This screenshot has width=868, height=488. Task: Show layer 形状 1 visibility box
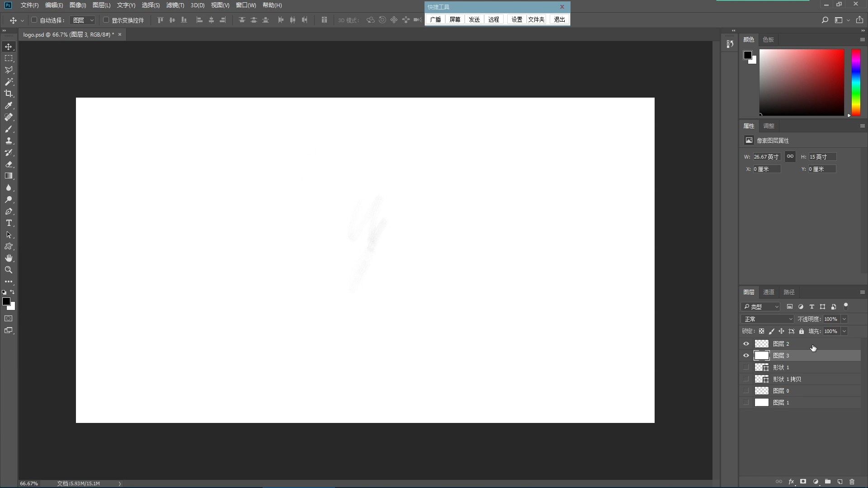(746, 367)
